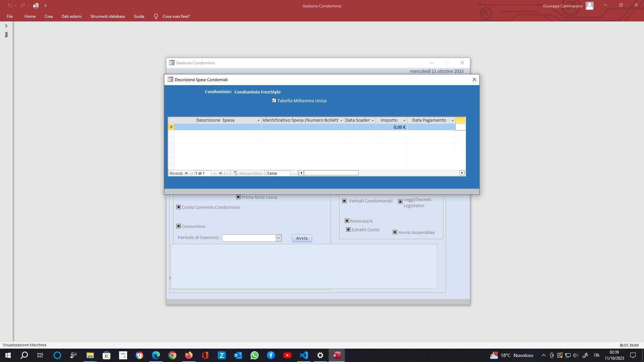
Task: Open WhatsApp from taskbar
Action: (255, 355)
